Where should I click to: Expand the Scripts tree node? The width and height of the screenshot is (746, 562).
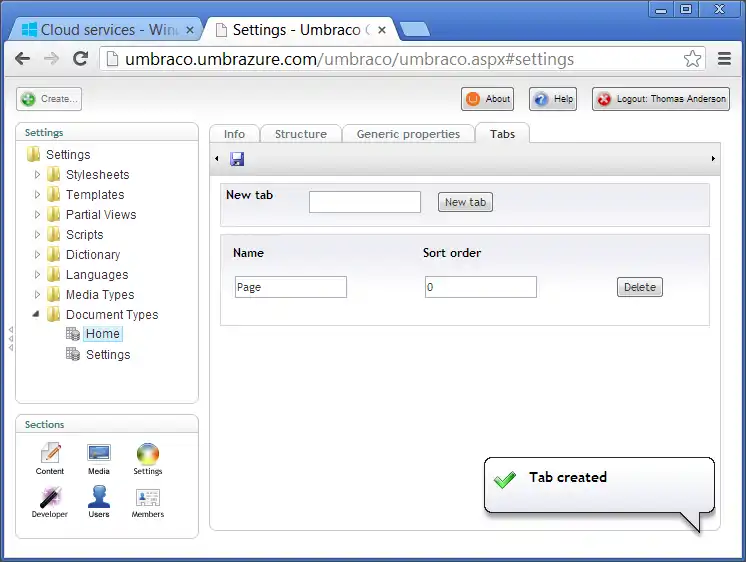[x=37, y=235]
